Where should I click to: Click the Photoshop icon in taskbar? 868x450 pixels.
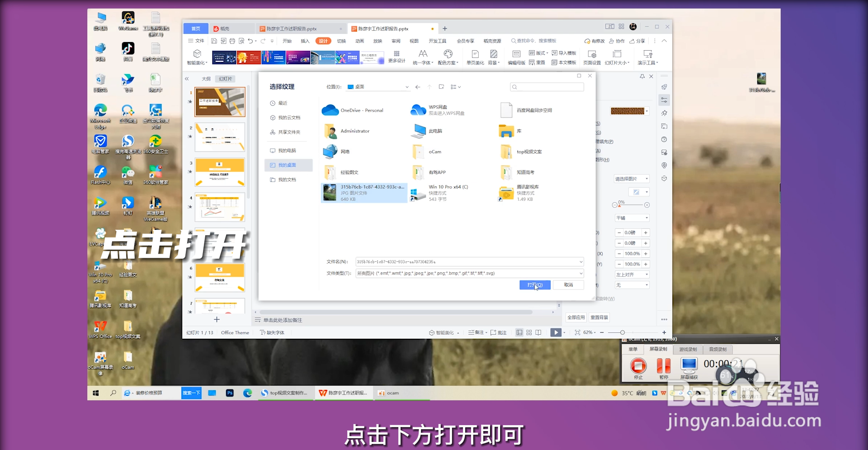230,393
